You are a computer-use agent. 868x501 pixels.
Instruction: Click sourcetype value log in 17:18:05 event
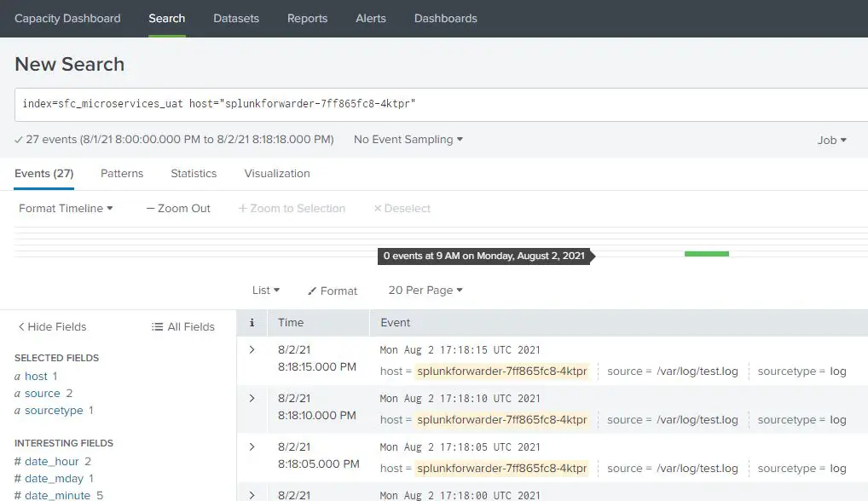pos(838,469)
